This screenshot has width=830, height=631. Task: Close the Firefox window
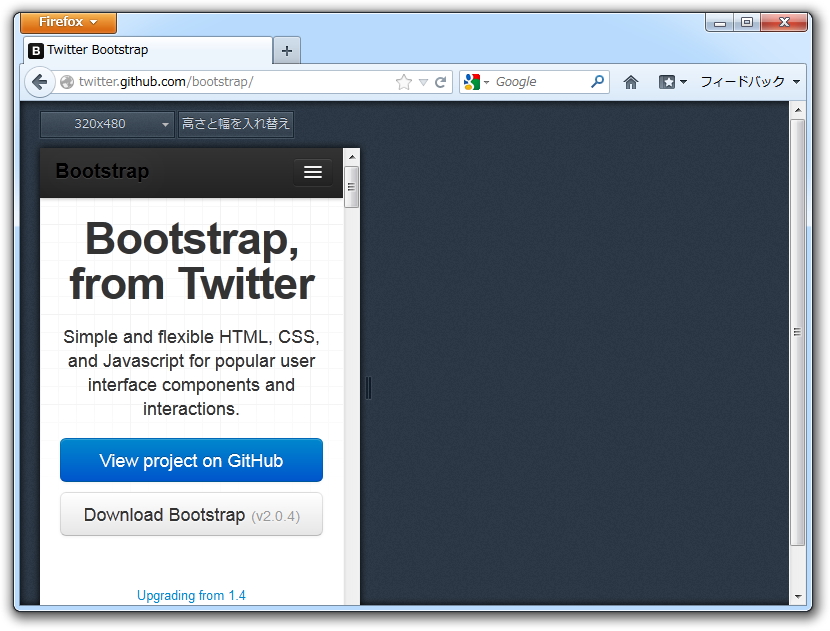[784, 22]
